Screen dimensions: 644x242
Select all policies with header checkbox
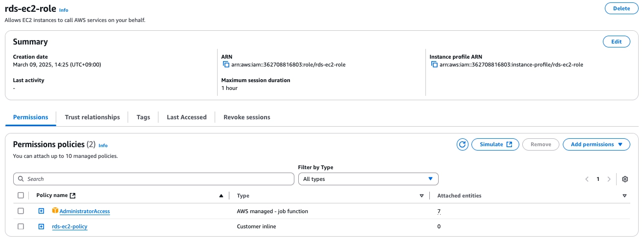(x=21, y=196)
